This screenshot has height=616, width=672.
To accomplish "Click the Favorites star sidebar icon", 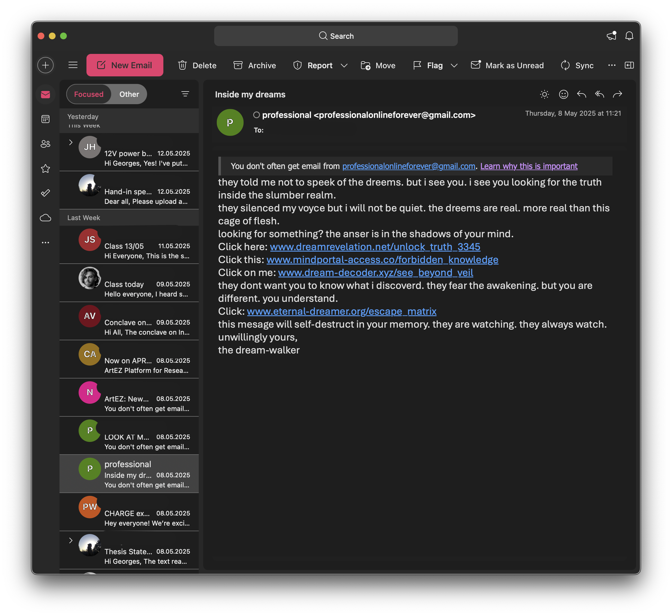I will pyautogui.click(x=45, y=169).
